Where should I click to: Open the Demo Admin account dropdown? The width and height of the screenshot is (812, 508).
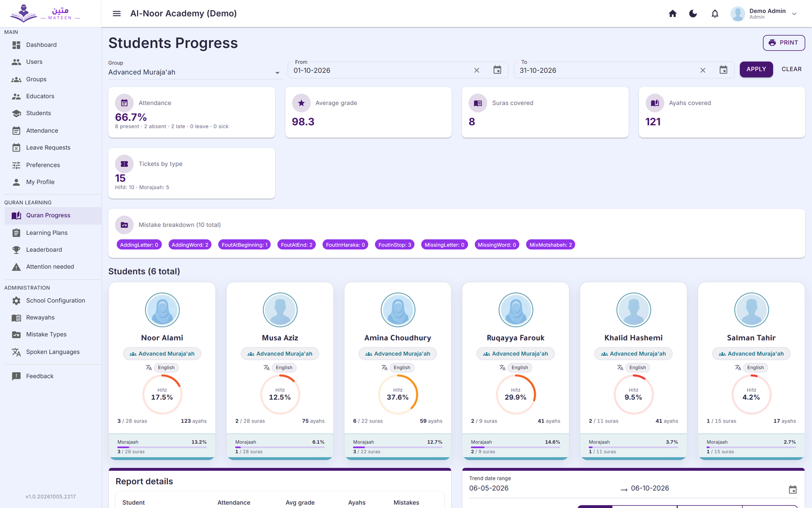[x=764, y=14]
